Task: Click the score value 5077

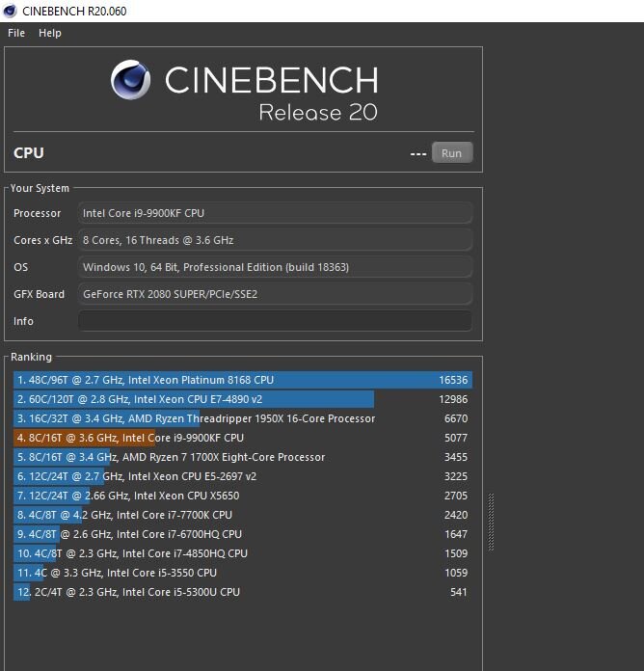Action: (456, 438)
